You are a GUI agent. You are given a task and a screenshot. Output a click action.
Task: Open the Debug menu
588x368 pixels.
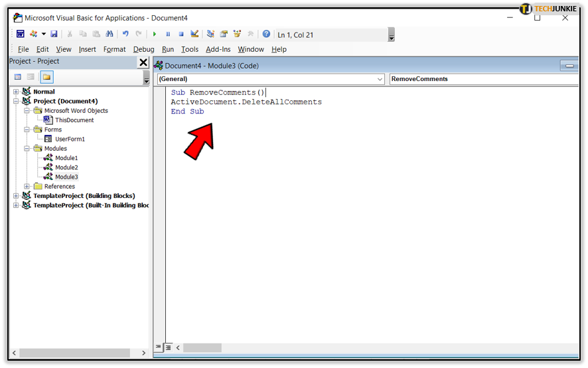tap(143, 49)
